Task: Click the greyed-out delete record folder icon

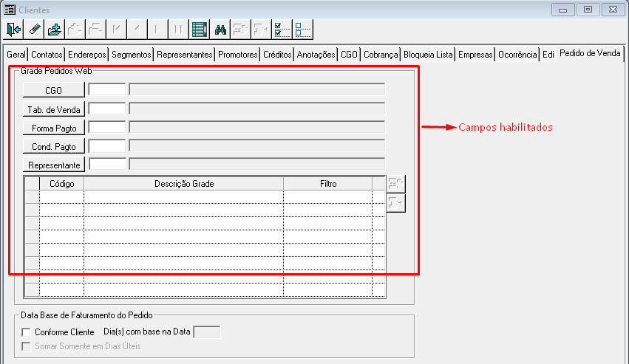Action: (x=95, y=30)
